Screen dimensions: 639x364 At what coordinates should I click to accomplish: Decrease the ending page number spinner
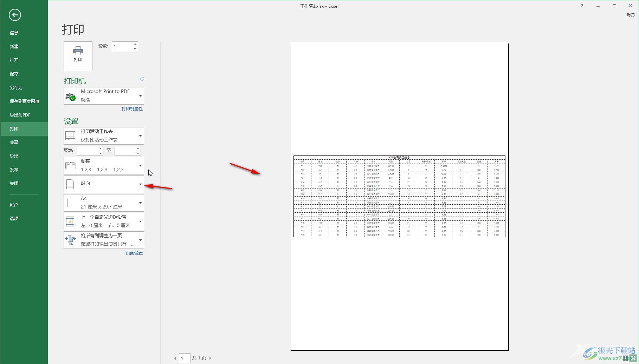[138, 153]
